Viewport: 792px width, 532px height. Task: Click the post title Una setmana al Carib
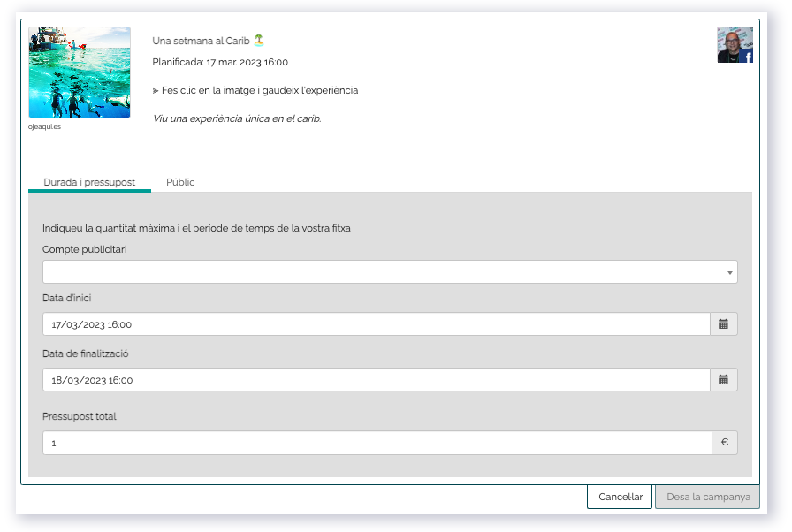pyautogui.click(x=202, y=41)
